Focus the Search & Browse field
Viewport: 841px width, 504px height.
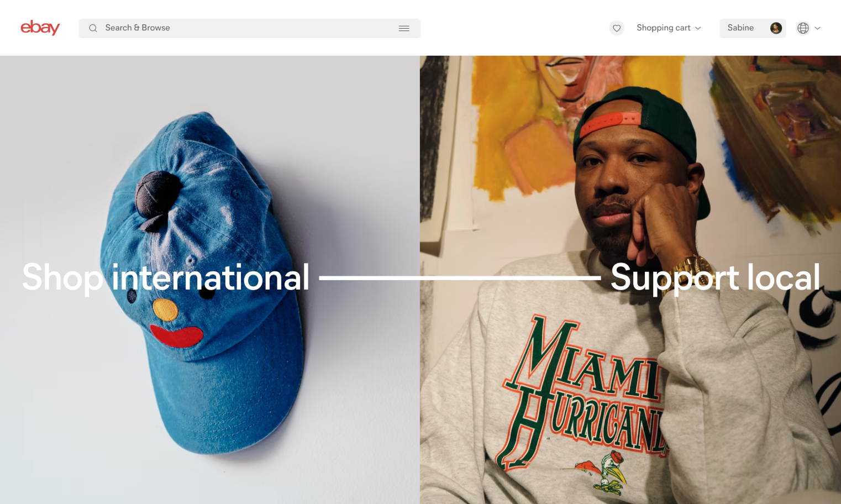pos(249,28)
